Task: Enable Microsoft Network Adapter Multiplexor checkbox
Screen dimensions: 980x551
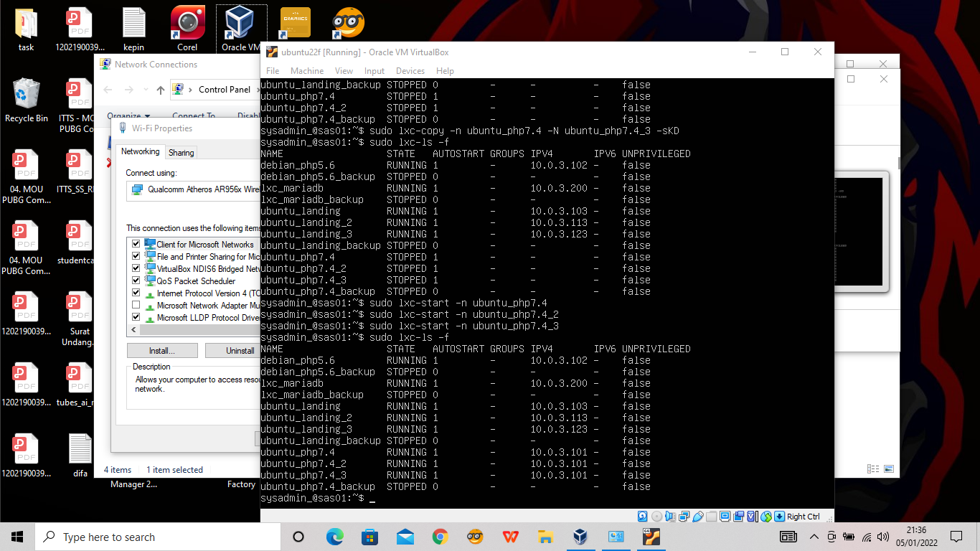Action: pyautogui.click(x=136, y=305)
